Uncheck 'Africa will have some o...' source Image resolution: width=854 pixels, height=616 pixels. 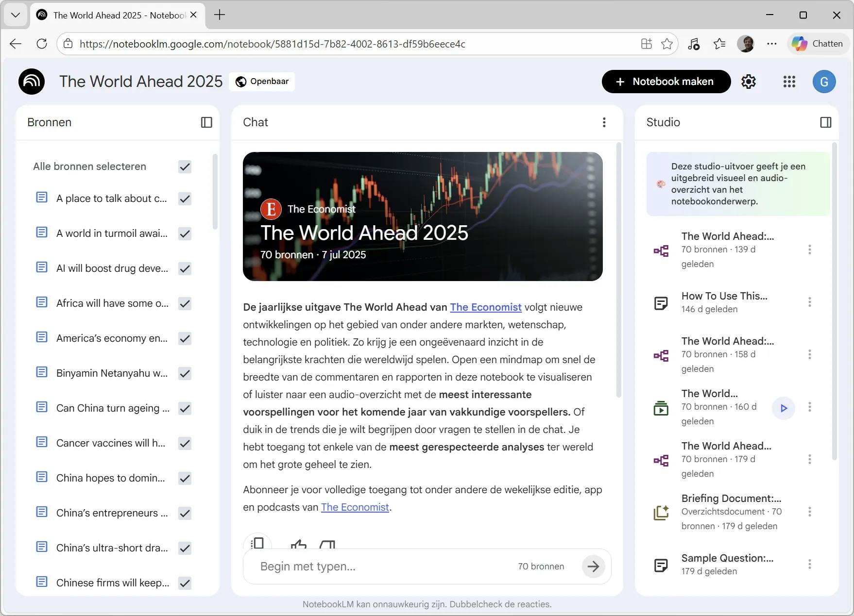click(x=185, y=304)
